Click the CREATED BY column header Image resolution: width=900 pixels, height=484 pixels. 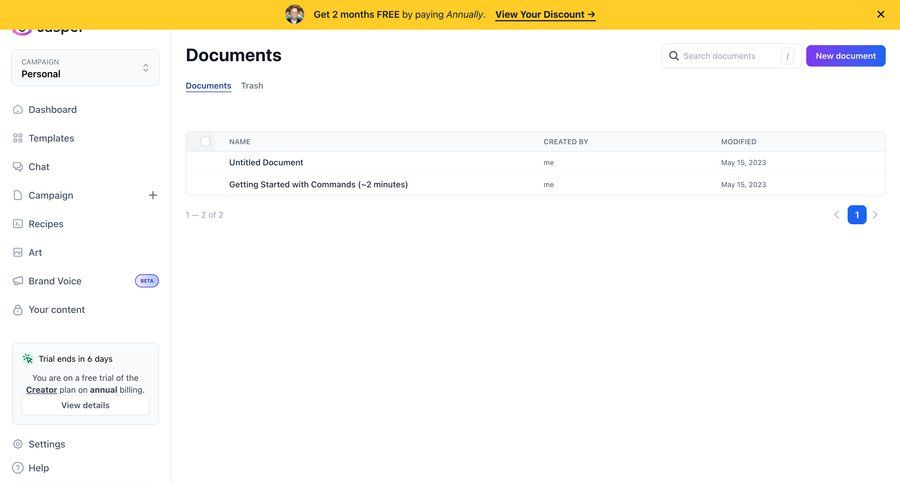pyautogui.click(x=565, y=141)
